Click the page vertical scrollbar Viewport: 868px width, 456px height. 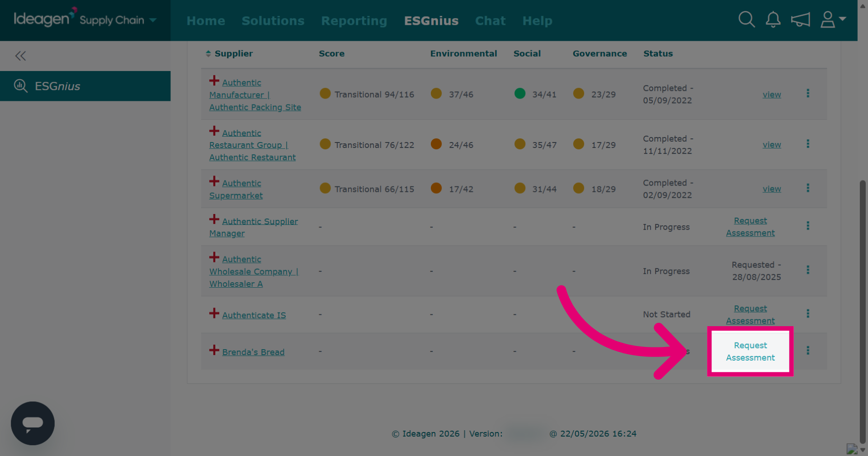click(x=863, y=312)
